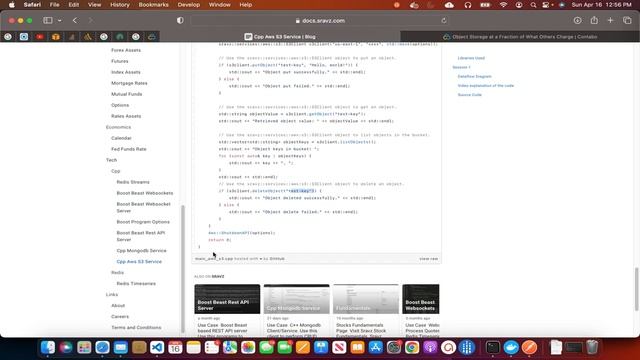Open Finder from the Dock
Viewport: 640px width, 360px height.
[48, 347]
